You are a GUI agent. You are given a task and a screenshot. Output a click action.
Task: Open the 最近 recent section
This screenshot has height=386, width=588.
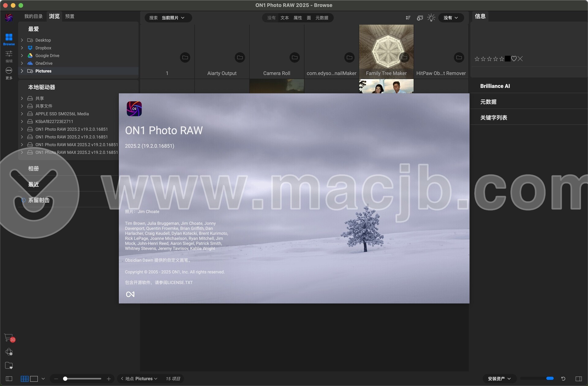point(33,185)
